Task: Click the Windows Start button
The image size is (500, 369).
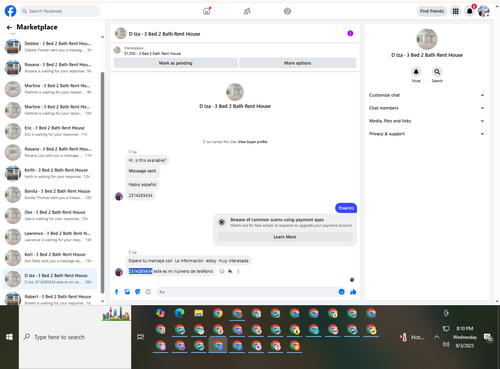Action: [9, 337]
